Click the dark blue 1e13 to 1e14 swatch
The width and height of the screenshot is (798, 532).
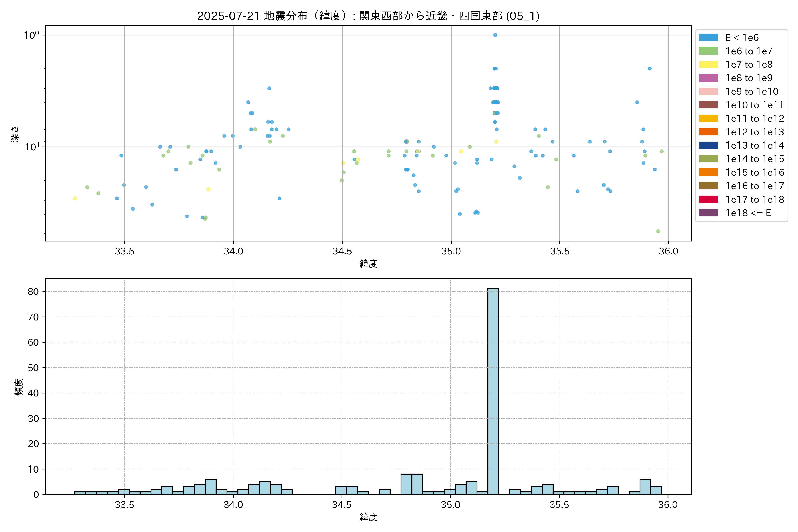click(708, 145)
